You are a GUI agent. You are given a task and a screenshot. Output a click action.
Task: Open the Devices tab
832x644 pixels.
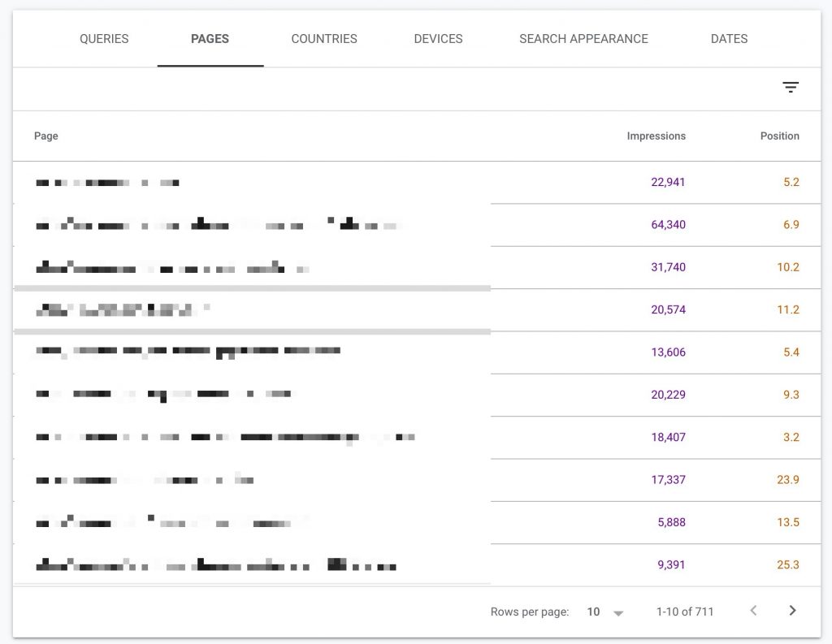438,39
